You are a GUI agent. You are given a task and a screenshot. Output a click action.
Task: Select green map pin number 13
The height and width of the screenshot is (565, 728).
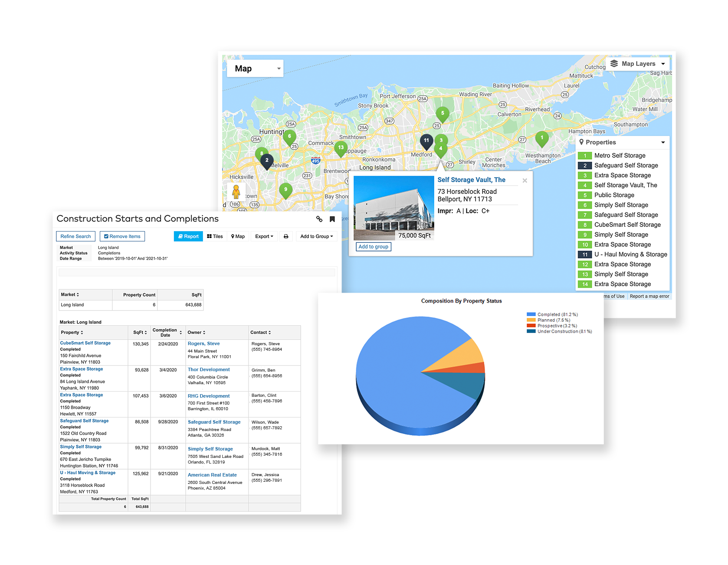341,148
